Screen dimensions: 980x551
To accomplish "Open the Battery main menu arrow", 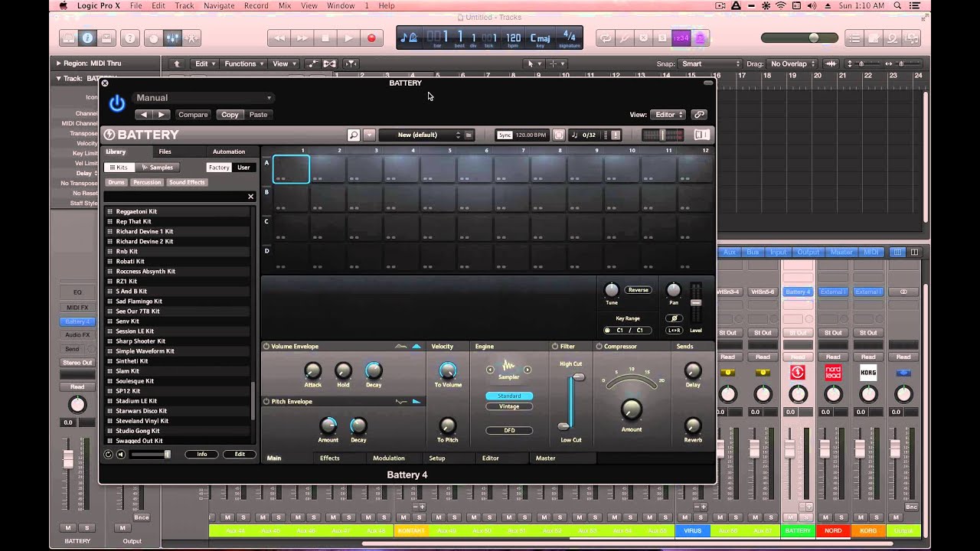I will coord(370,135).
